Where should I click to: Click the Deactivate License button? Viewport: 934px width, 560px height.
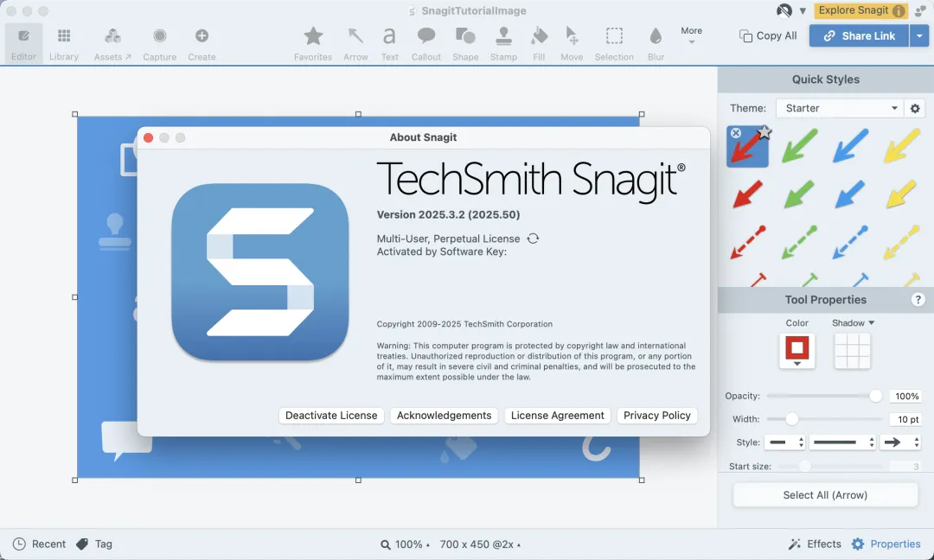pos(331,416)
